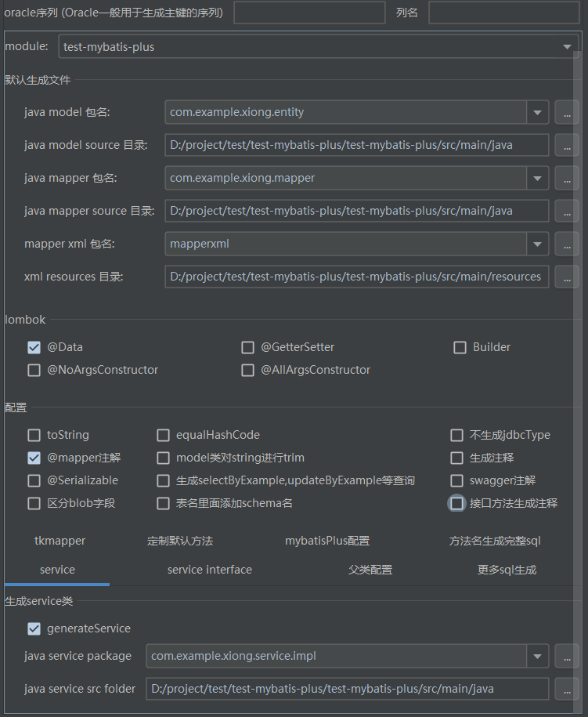
Task: Switch to the service interface tab
Action: [x=210, y=570]
